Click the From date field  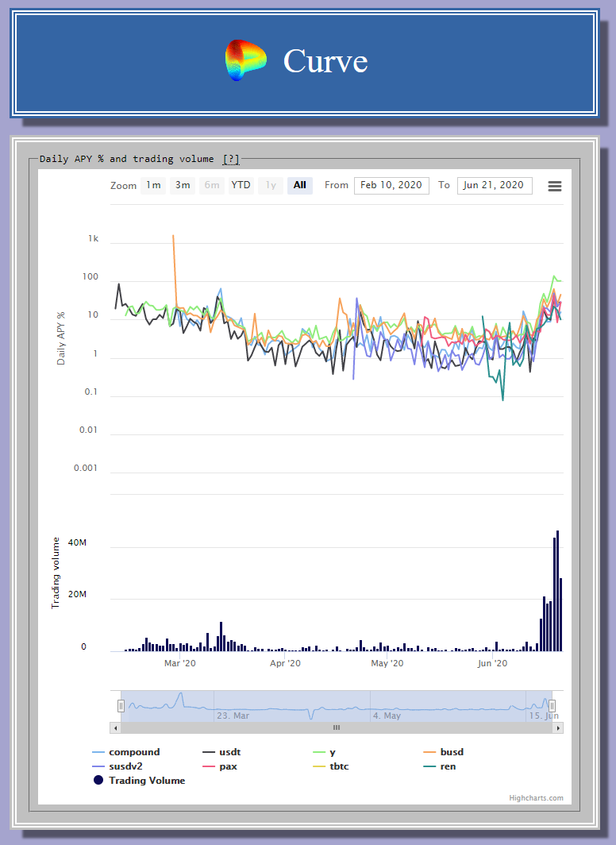coord(391,186)
